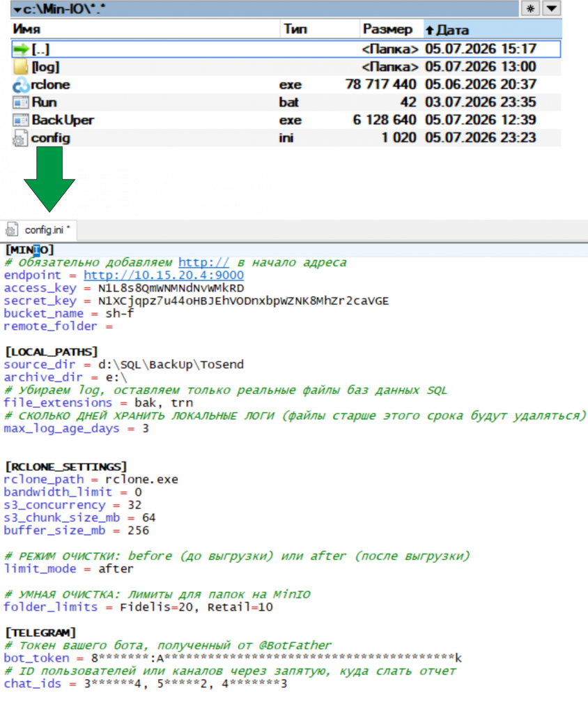Select the rclone exe file icon
Image resolution: width=588 pixels, height=714 pixels.
click(20, 84)
